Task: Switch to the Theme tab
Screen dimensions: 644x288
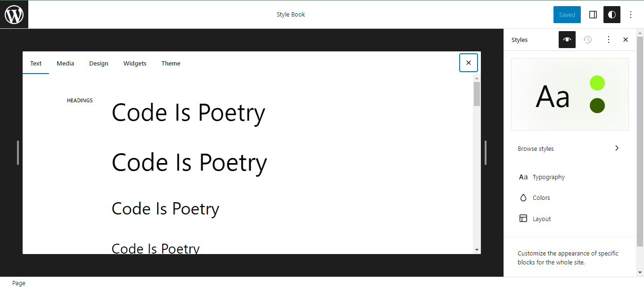Action: [x=171, y=63]
